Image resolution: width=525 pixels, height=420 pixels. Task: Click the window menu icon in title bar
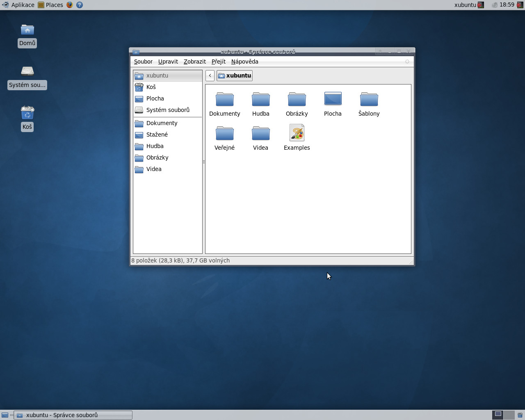click(x=136, y=52)
